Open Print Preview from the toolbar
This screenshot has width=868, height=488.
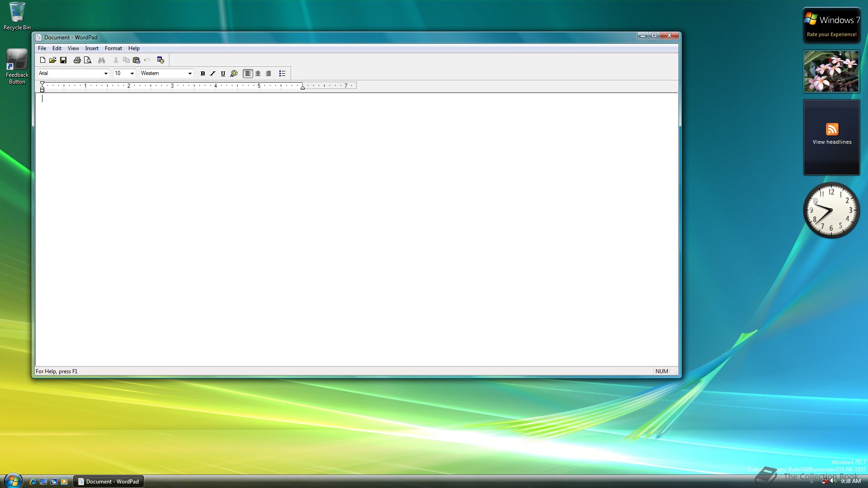(88, 60)
